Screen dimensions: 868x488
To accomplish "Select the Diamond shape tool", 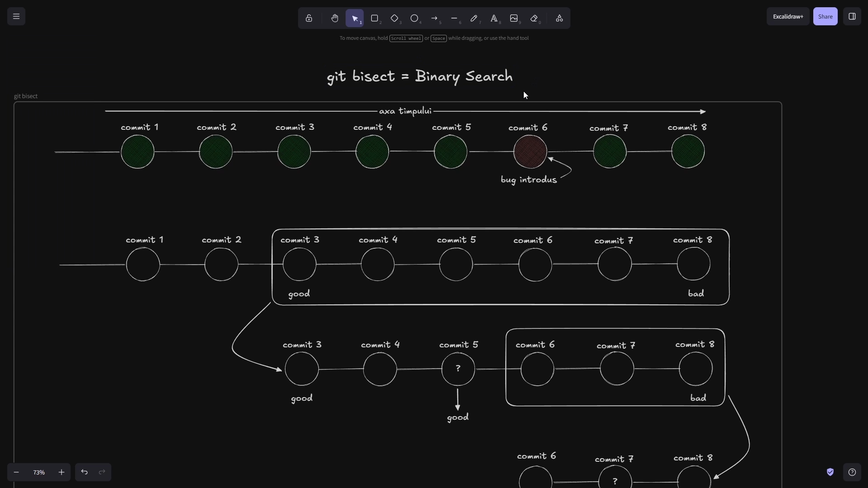I will click(x=394, y=19).
